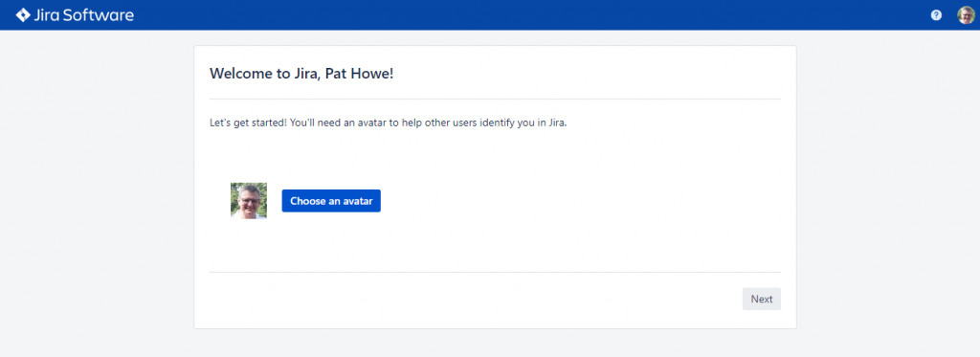
Task: Click the Let's get started description text
Action: (388, 123)
